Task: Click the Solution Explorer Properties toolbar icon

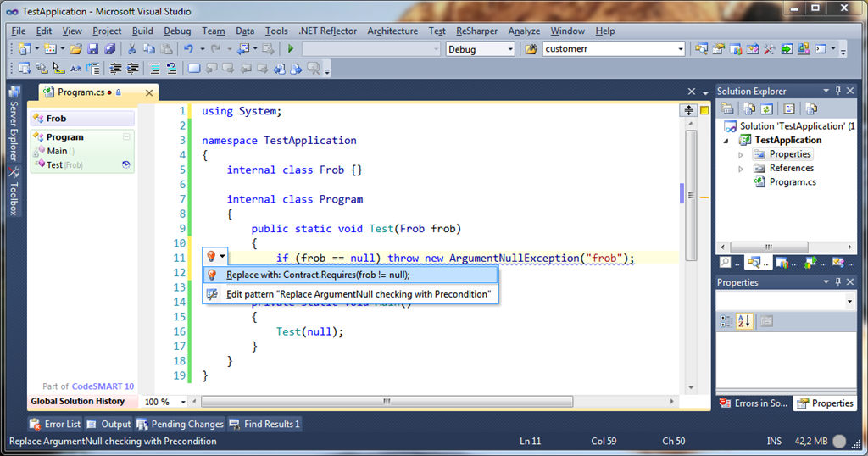Action: [727, 108]
